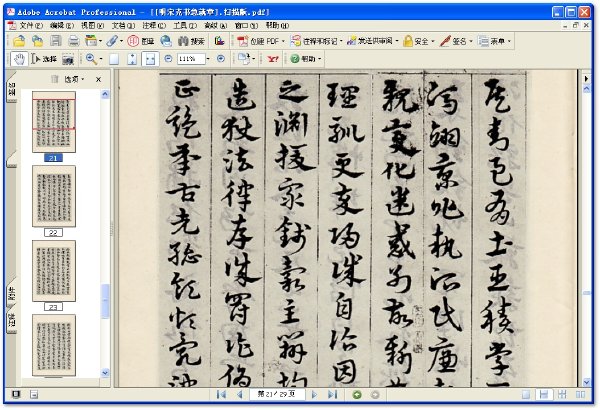Screen dimensions: 600x410
Task: Open the View (视图) menu
Action: 93,25
